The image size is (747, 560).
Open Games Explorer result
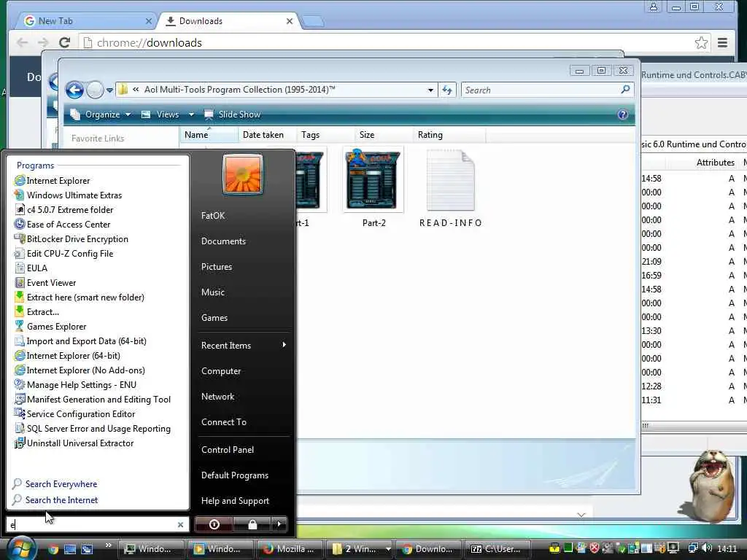click(x=50, y=327)
